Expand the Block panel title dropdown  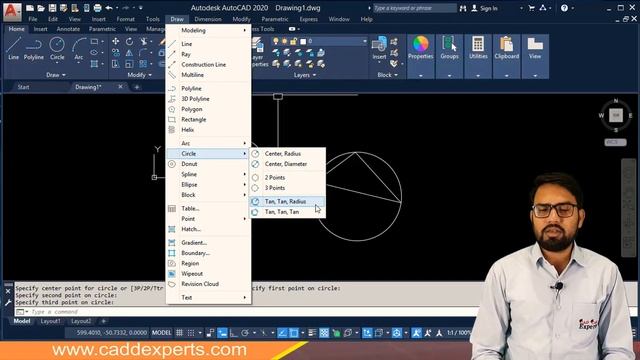[387, 75]
